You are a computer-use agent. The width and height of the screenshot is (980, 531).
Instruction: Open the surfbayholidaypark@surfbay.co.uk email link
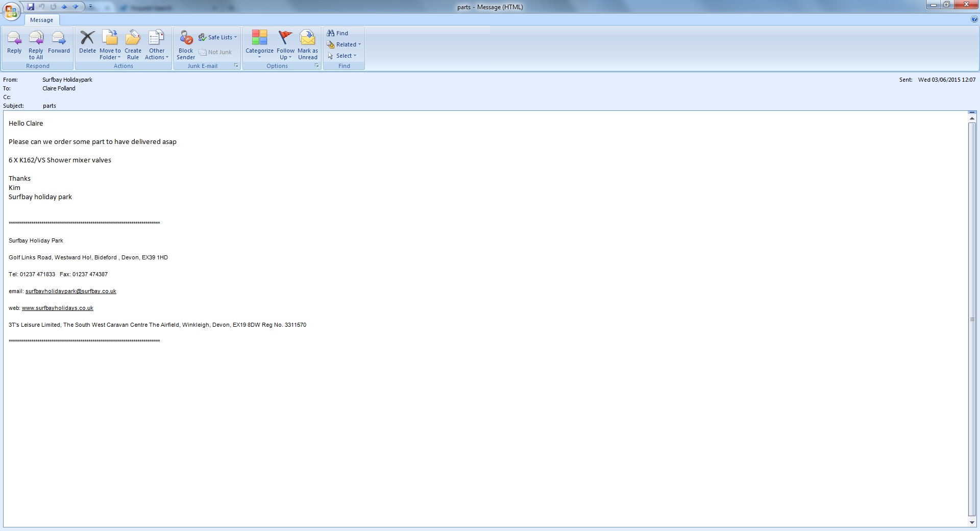71,291
